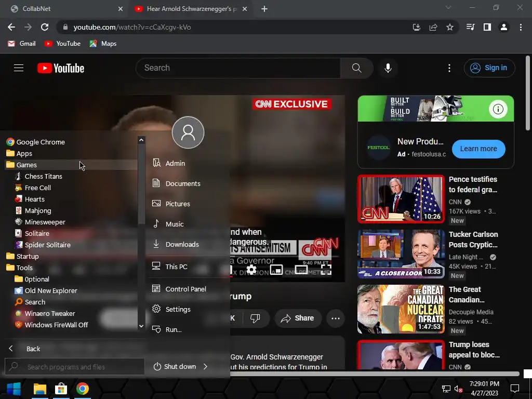Image resolution: width=532 pixels, height=399 pixels.
Task: Open File Explorer from taskbar
Action: (39, 389)
